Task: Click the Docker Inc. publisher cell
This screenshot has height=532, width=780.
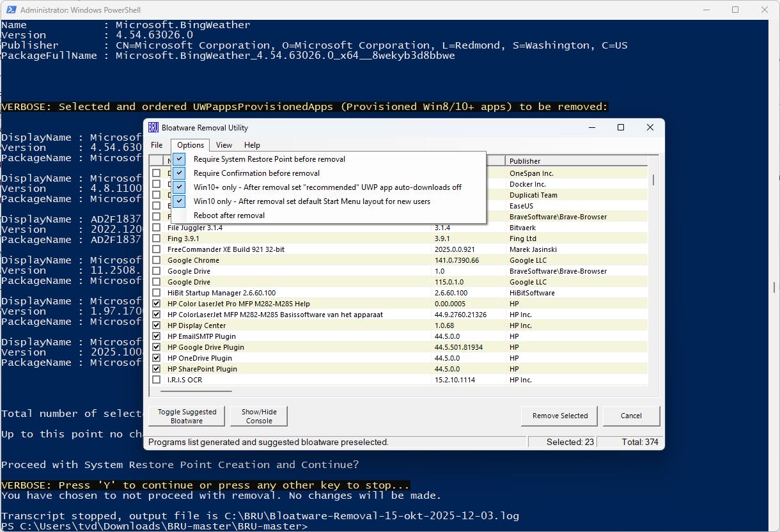Action: 527,184
